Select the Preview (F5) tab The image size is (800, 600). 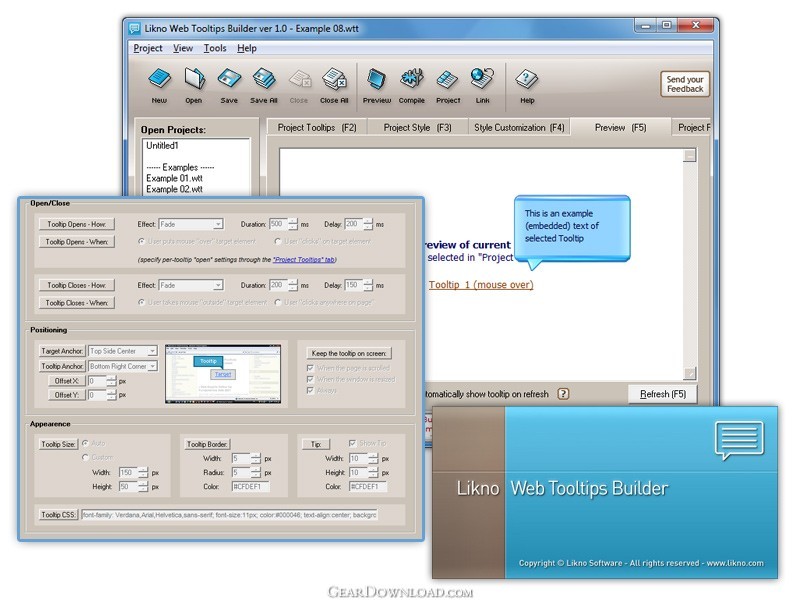click(620, 128)
